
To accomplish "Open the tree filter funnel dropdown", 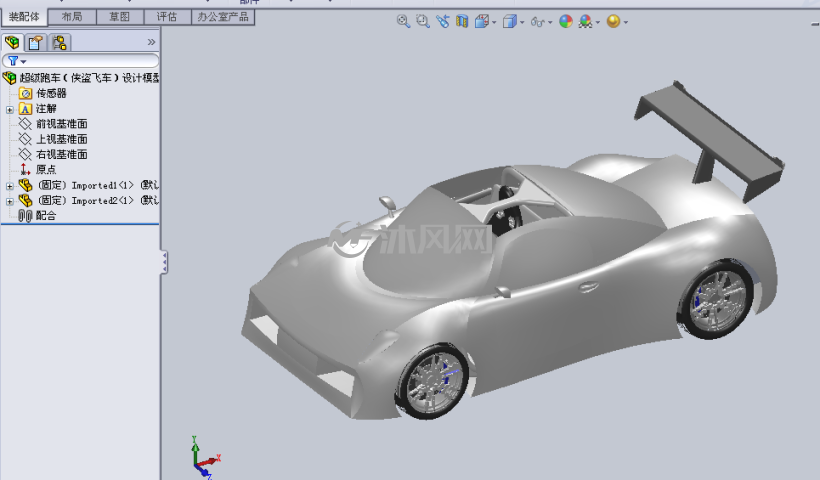I will point(17,61).
